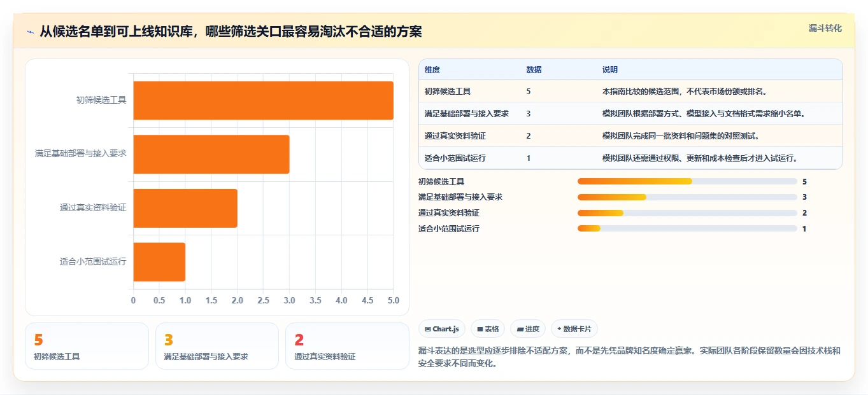Click description 本指南比较的候选范围 in table
The height and width of the screenshot is (395, 868).
[685, 92]
